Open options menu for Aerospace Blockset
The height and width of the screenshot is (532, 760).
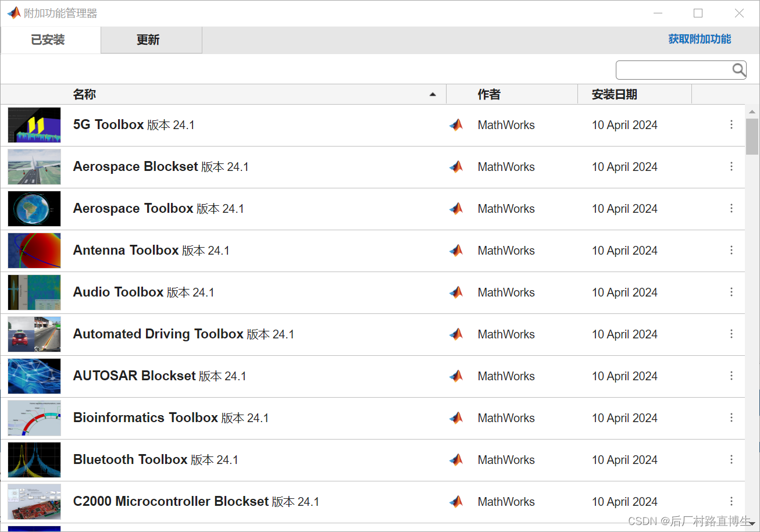(x=732, y=166)
